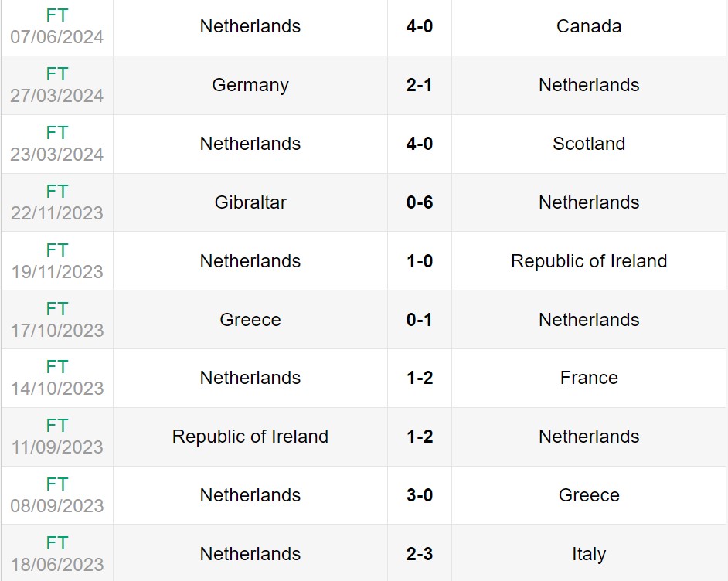Screen dimensions: 728x581
Task: Click the Greece home team on 17/10/2023
Action: tap(250, 320)
